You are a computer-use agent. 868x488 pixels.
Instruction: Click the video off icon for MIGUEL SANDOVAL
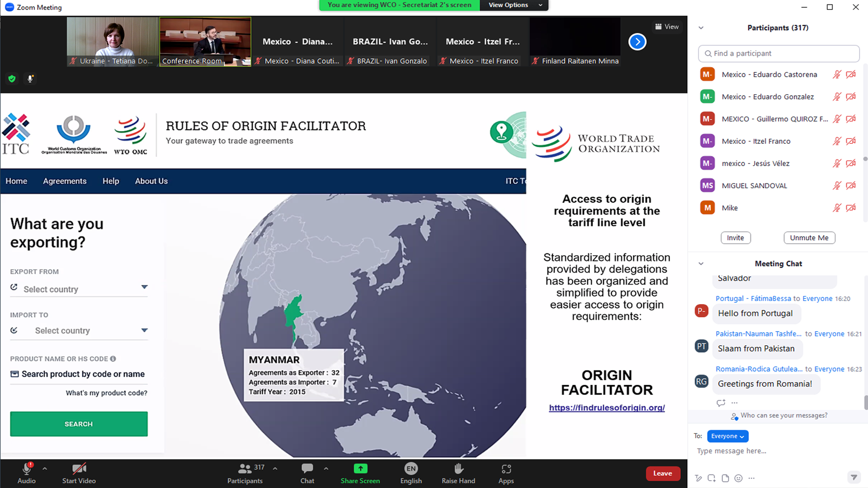[x=851, y=186]
